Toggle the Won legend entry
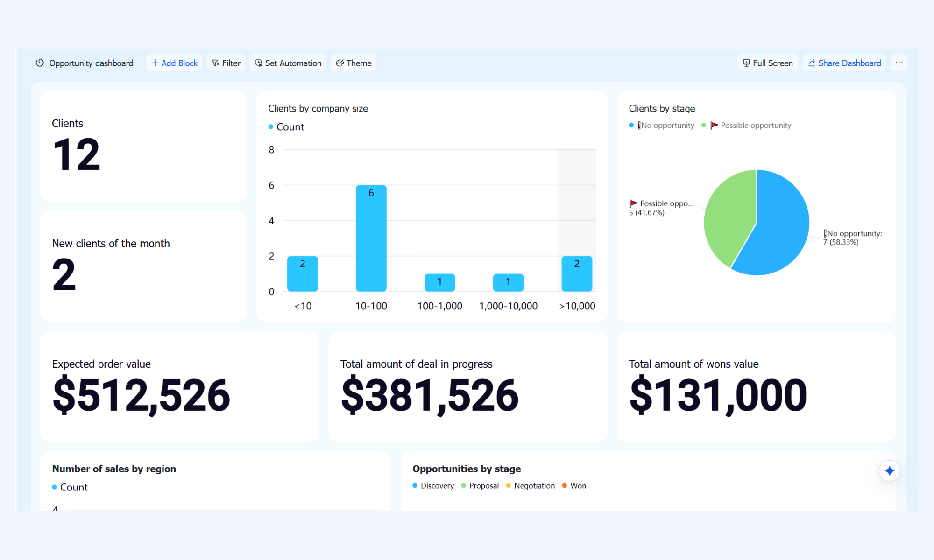Image resolution: width=934 pixels, height=560 pixels. (x=574, y=486)
